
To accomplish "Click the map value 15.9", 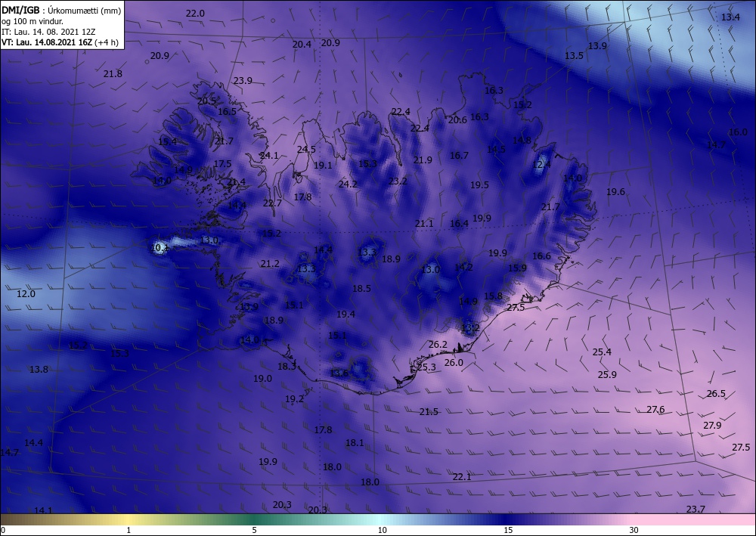I will (x=517, y=268).
